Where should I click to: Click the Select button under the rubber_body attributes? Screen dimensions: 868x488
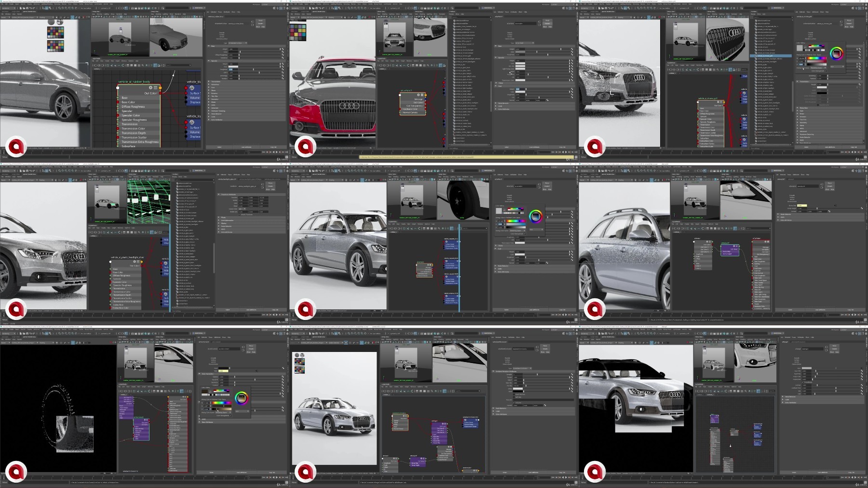(219, 147)
